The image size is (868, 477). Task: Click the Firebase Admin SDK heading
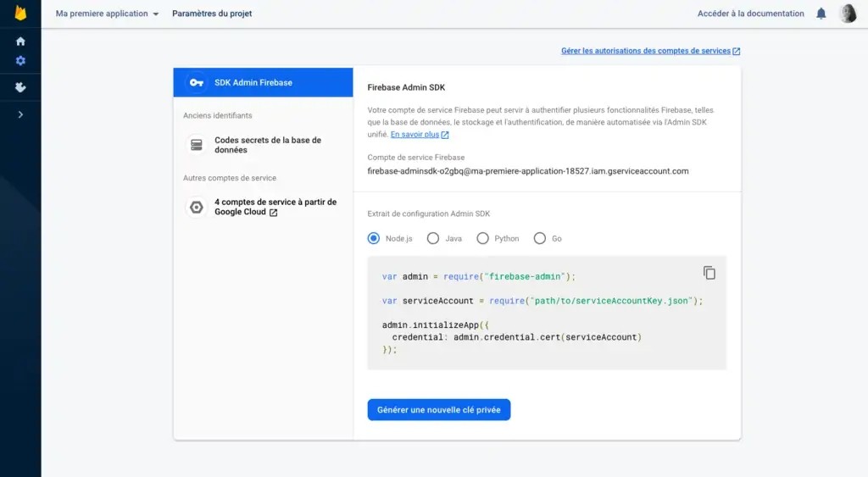pyautogui.click(x=406, y=87)
